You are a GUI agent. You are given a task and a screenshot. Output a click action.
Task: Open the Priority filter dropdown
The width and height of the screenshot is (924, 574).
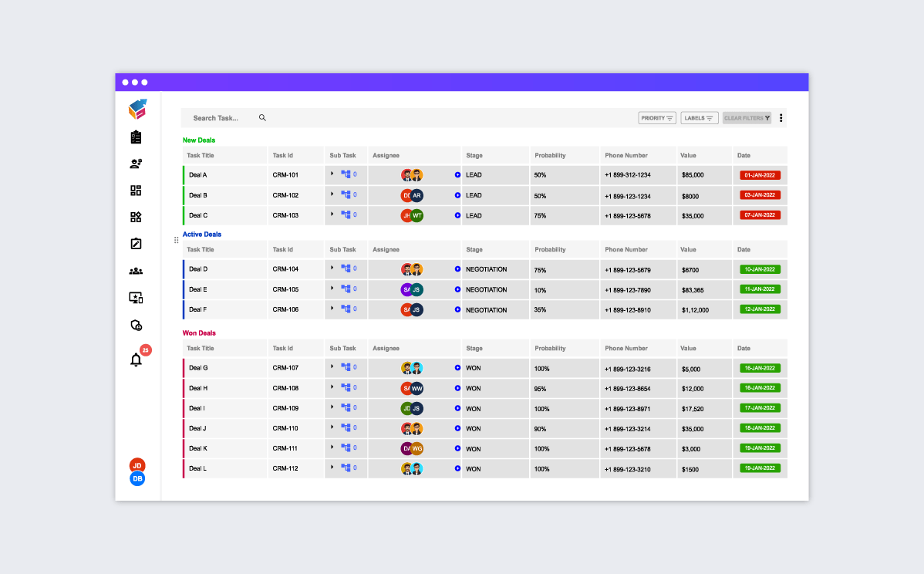pyautogui.click(x=657, y=118)
